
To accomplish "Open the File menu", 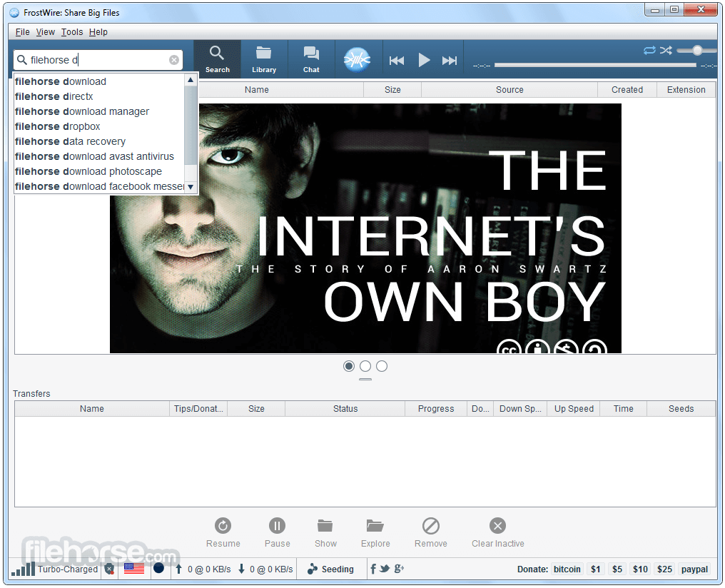I will click(x=22, y=32).
